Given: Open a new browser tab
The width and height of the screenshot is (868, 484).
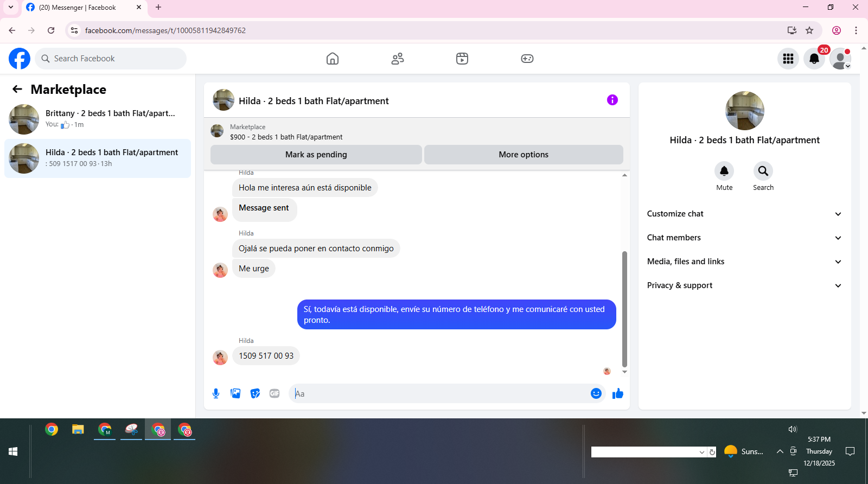Looking at the screenshot, I should [x=158, y=8].
